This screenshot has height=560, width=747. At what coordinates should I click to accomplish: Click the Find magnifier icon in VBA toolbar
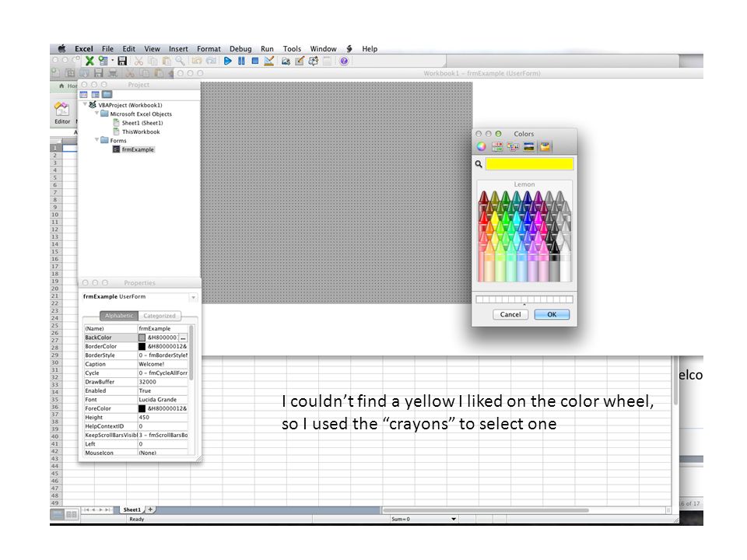click(x=180, y=61)
